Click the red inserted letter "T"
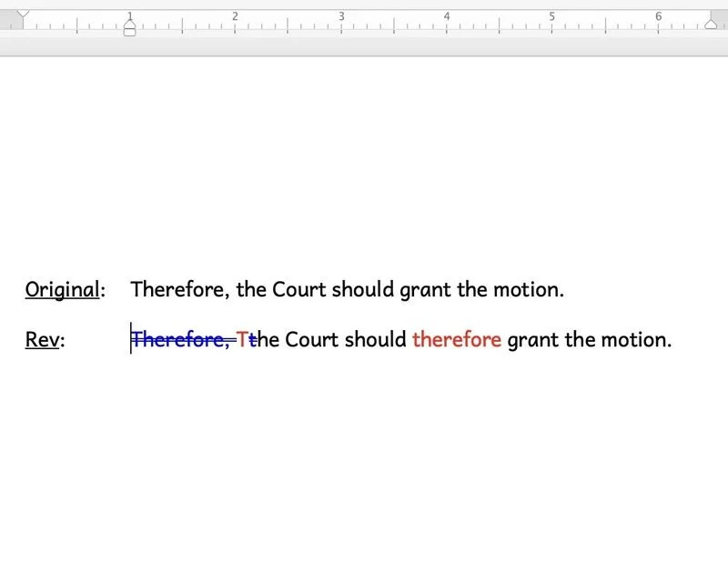728x582 pixels. [x=242, y=339]
